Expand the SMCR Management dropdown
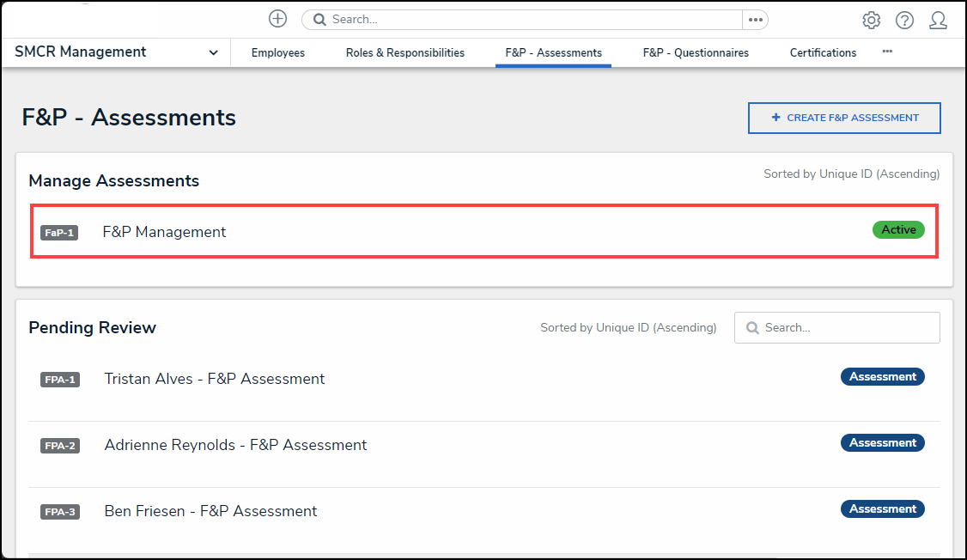967x560 pixels. [213, 52]
